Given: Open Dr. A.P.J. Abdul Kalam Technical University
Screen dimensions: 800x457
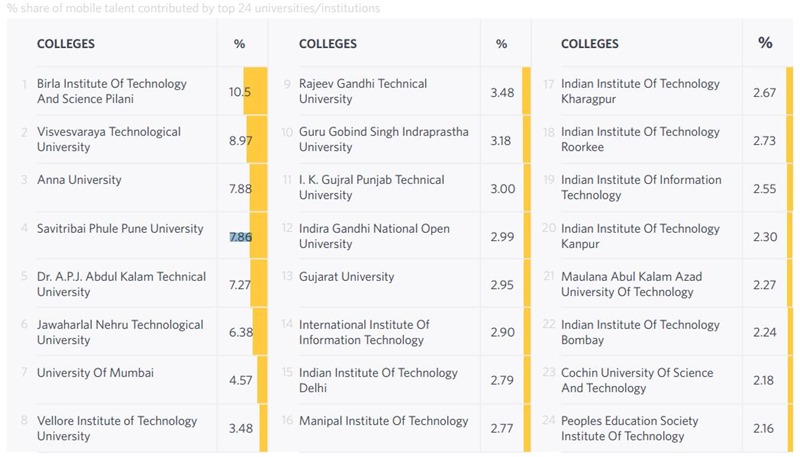Looking at the screenshot, I should (121, 284).
